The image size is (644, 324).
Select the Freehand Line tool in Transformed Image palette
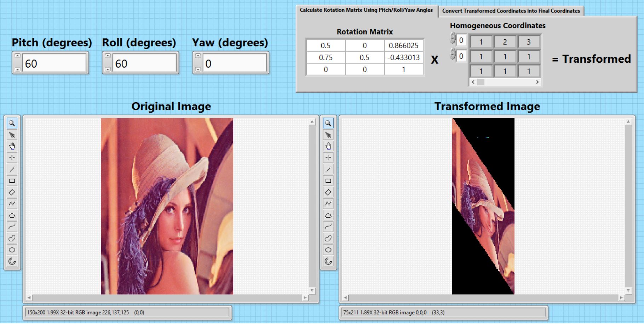tap(328, 227)
